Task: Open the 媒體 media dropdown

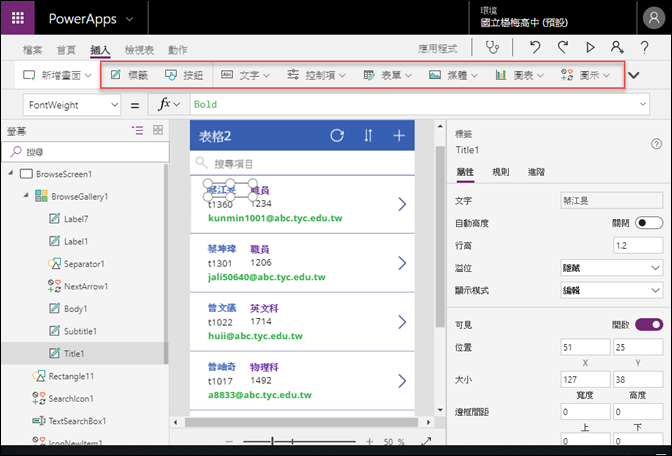Action: tap(453, 75)
